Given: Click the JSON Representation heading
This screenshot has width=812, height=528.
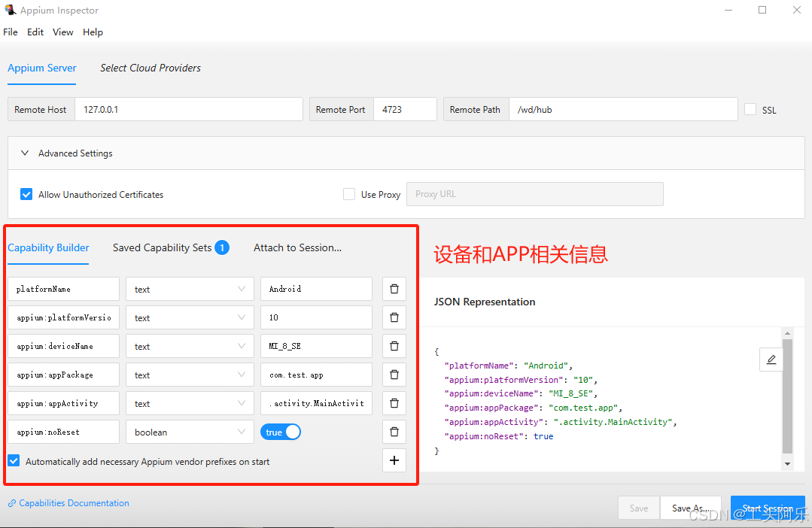Looking at the screenshot, I should pos(484,302).
